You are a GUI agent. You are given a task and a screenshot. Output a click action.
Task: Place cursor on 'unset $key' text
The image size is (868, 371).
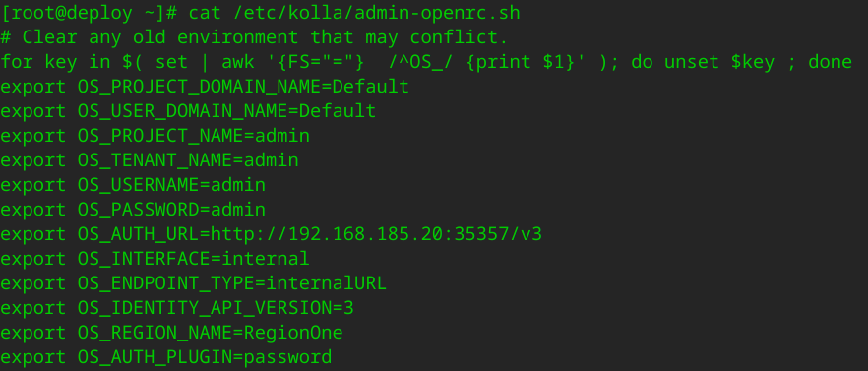pos(719,62)
